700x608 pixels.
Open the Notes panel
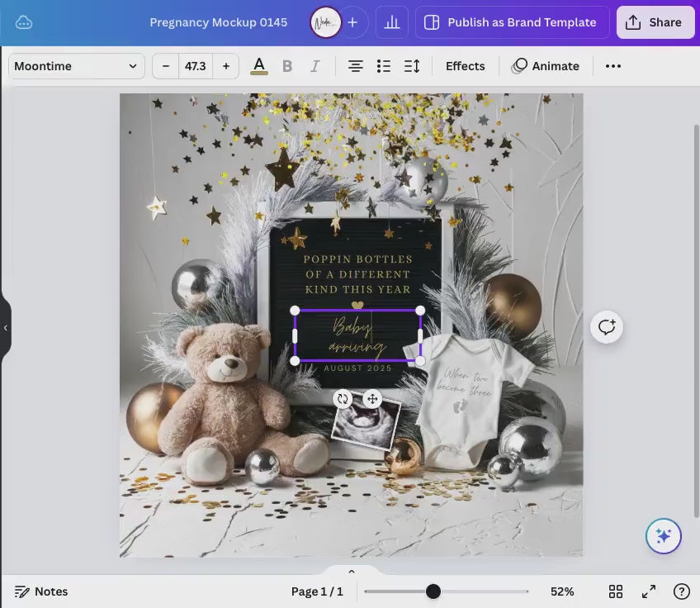[41, 591]
